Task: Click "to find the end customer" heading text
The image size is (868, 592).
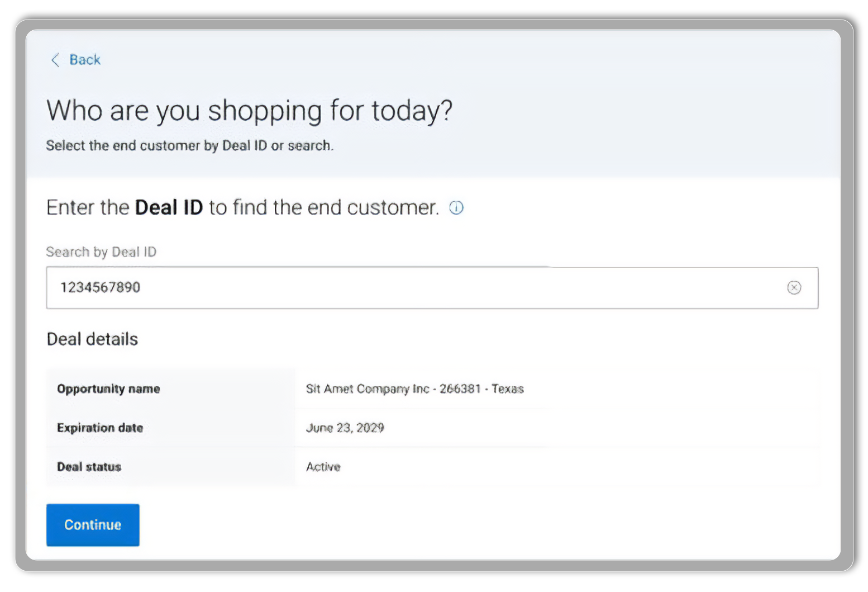Action: point(324,207)
